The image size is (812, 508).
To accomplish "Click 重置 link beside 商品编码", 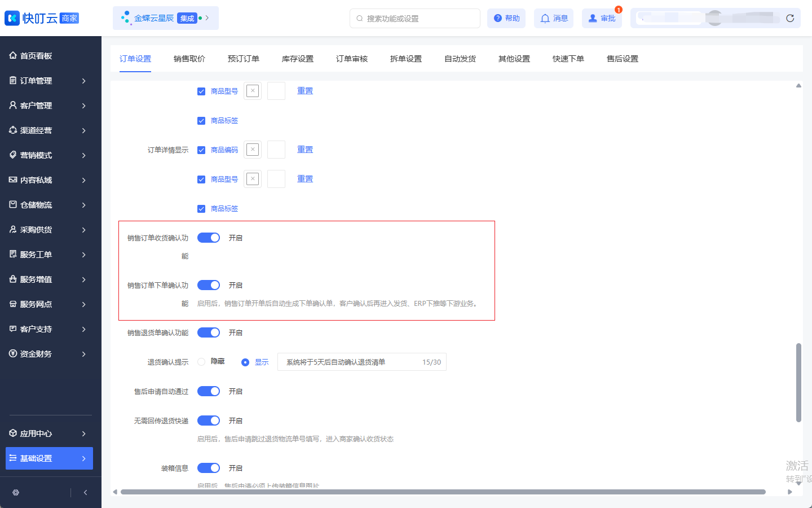I will click(305, 150).
